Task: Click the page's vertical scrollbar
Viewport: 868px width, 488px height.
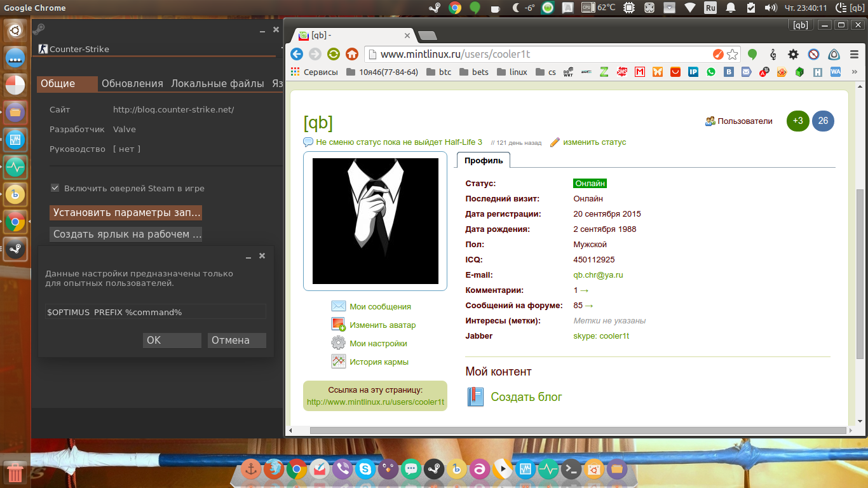Action: pyautogui.click(x=859, y=273)
